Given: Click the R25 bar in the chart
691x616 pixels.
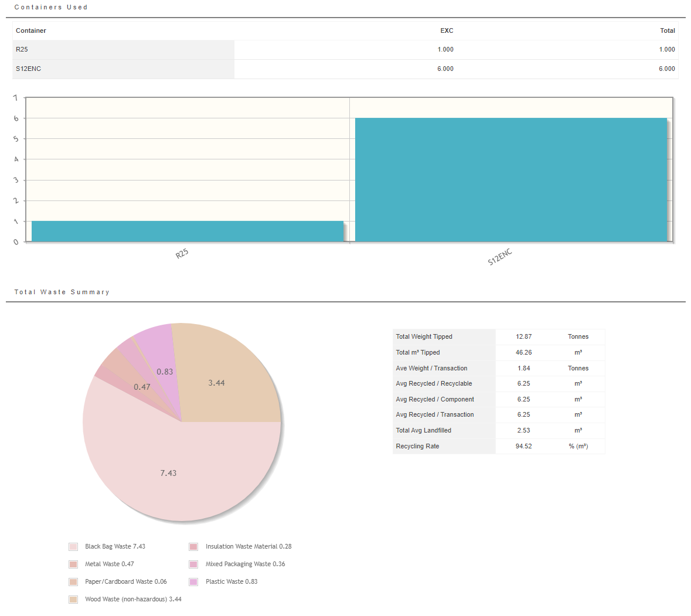Looking at the screenshot, I should coord(187,231).
